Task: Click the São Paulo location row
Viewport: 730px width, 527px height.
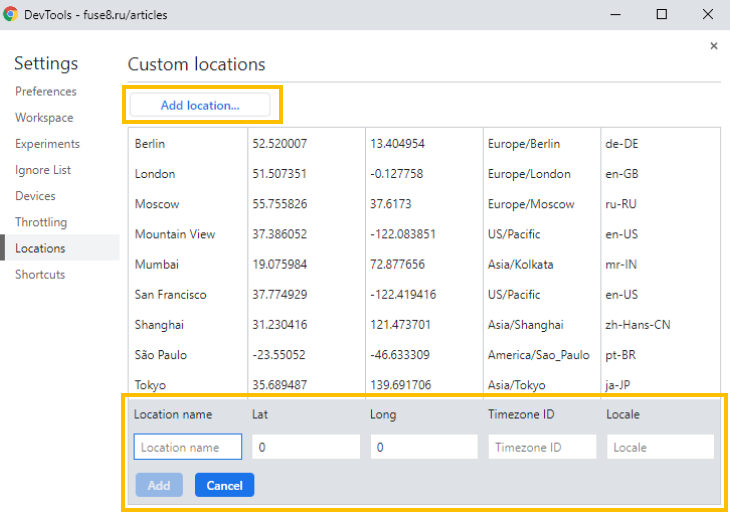Action: pyautogui.click(x=161, y=355)
